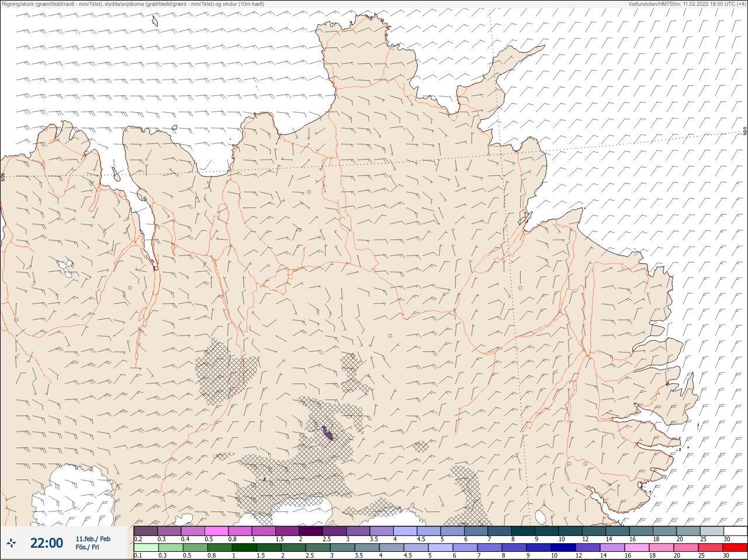Click the 22:00 forecast time label
Viewport: 748px width, 560px height.
pos(47,543)
